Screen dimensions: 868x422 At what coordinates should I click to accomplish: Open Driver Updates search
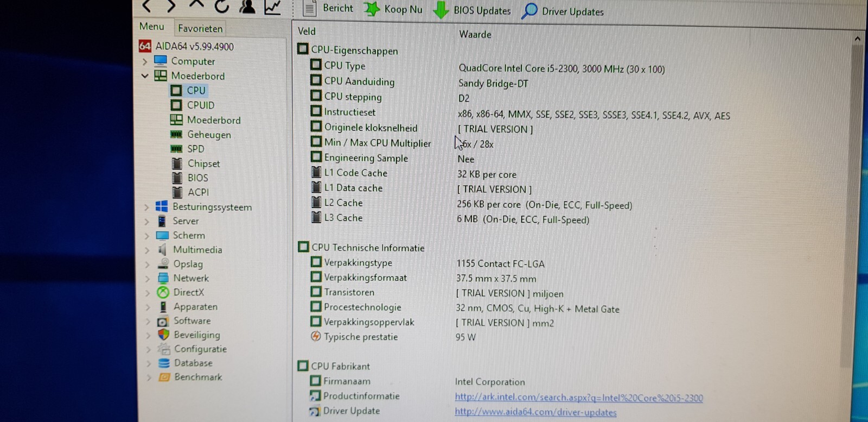pos(562,11)
